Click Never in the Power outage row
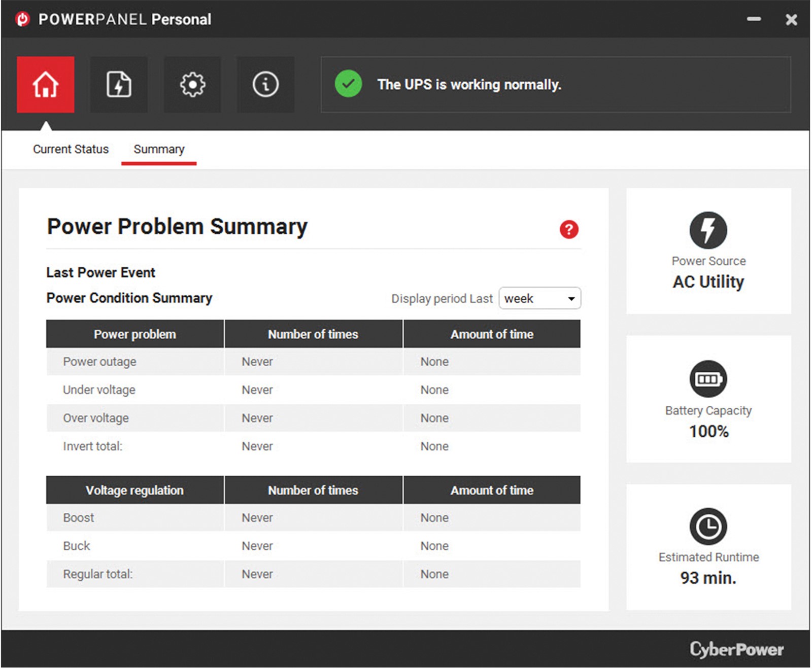The width and height of the screenshot is (812, 669). pyautogui.click(x=257, y=362)
